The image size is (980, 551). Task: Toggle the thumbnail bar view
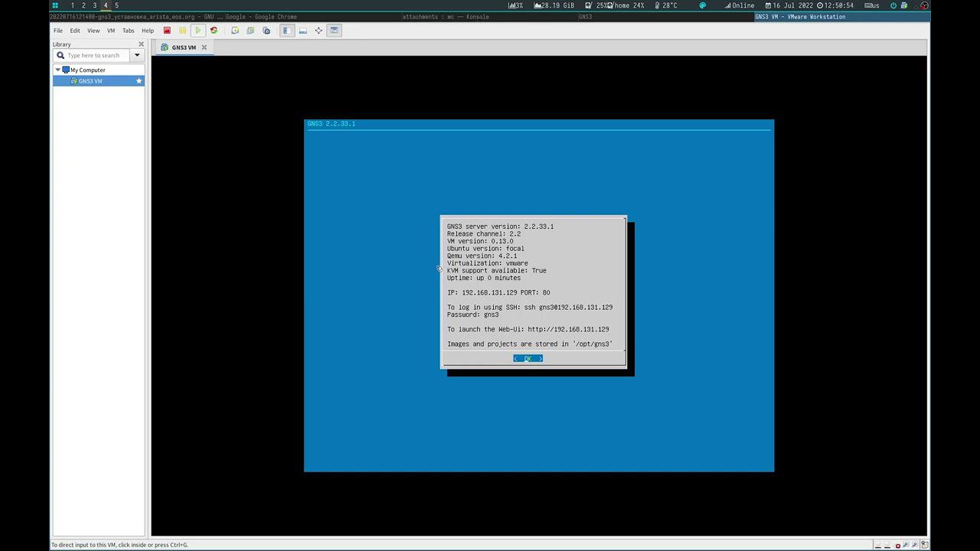tap(303, 31)
